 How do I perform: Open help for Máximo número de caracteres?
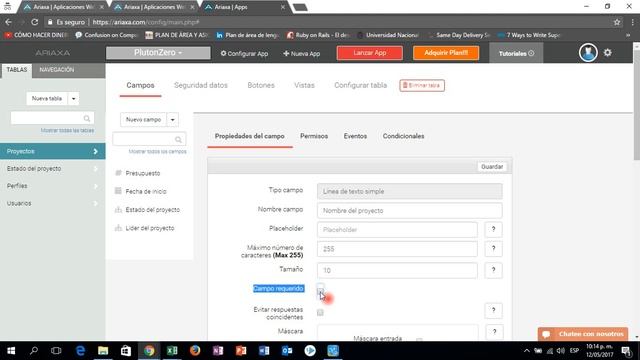pos(493,249)
